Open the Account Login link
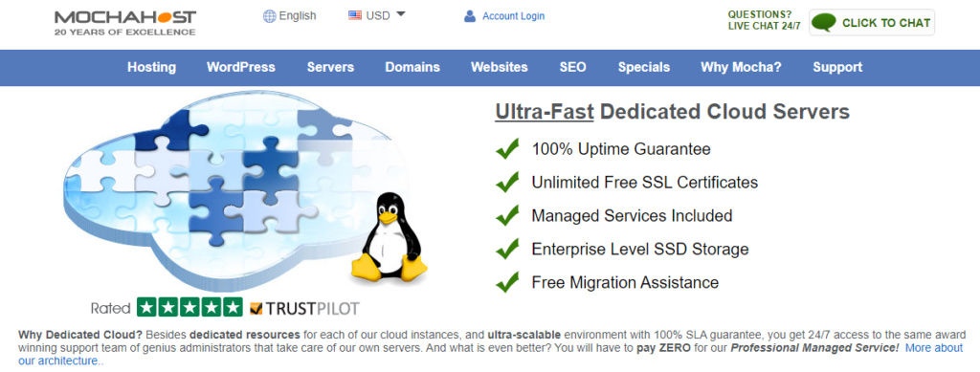The height and width of the screenshot is (372, 980). (513, 16)
